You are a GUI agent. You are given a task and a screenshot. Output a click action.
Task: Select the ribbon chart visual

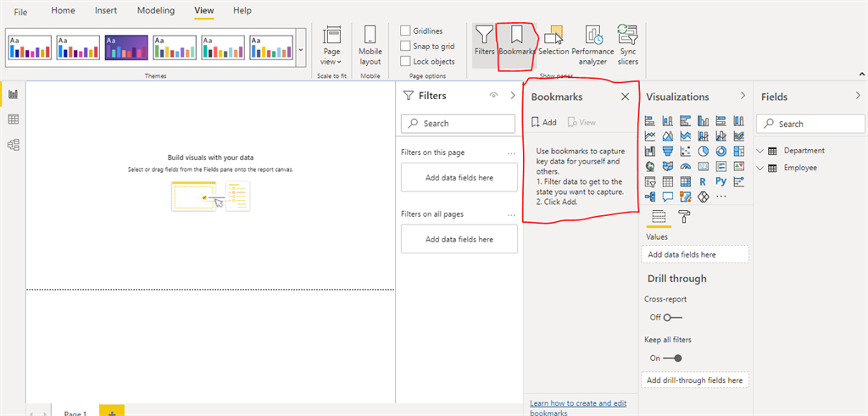pyautogui.click(x=739, y=136)
